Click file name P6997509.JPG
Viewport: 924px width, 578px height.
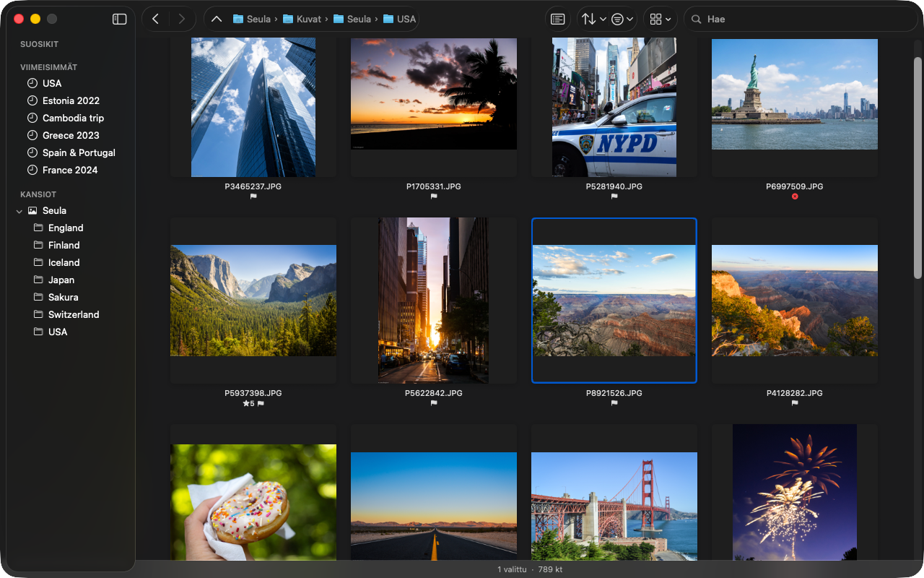795,186
